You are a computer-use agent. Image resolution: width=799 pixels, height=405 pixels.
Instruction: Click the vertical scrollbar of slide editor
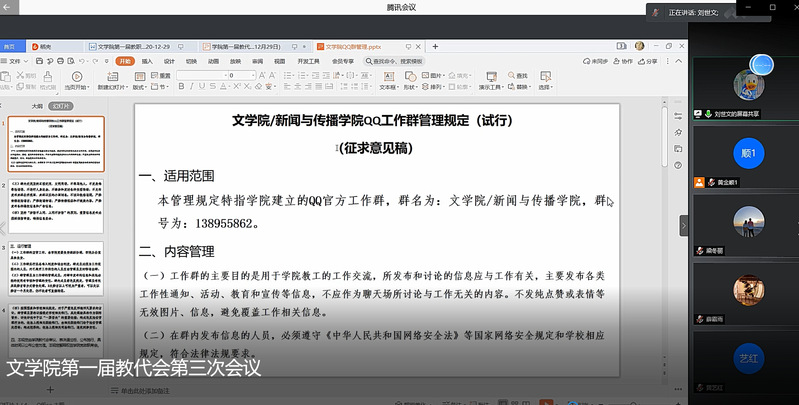[x=664, y=138]
